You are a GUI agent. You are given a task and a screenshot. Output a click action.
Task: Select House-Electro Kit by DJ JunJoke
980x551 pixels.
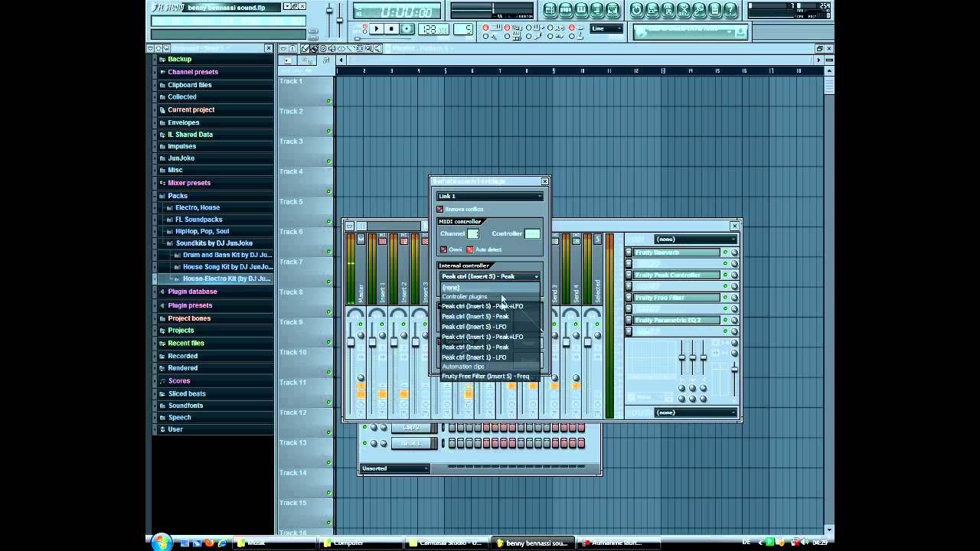(x=227, y=279)
